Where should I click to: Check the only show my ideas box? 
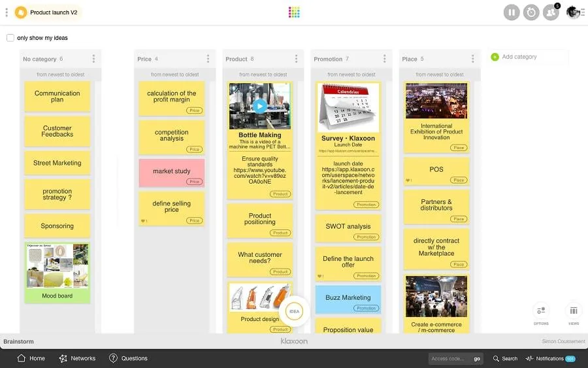(x=10, y=38)
